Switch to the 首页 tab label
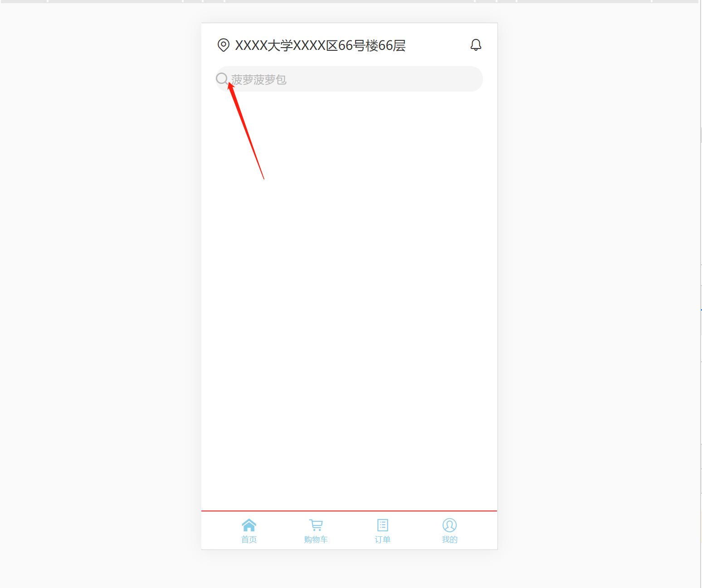 coord(249,539)
